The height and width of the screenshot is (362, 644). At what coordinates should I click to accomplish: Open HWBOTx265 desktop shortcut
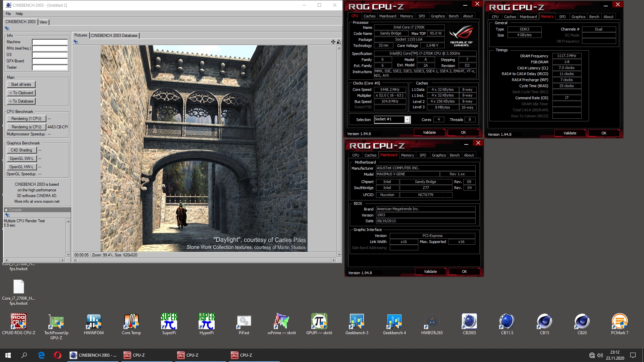[432, 324]
